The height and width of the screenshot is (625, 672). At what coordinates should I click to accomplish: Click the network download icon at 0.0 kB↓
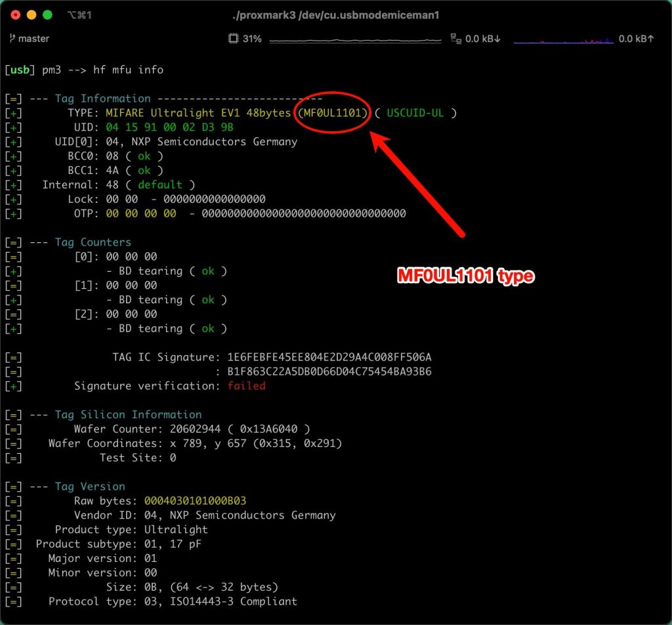click(455, 39)
